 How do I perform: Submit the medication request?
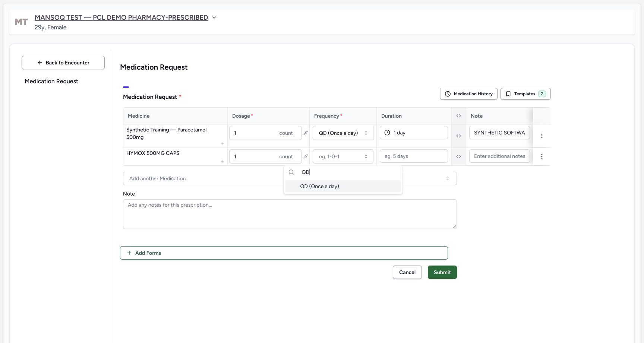point(442,272)
